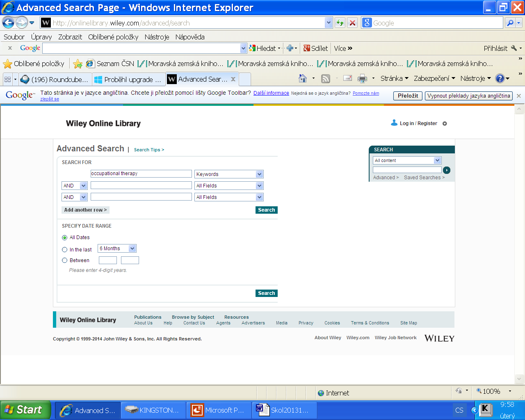Click the page scrollbar down arrow
This screenshot has width=525, height=420.
(519, 379)
